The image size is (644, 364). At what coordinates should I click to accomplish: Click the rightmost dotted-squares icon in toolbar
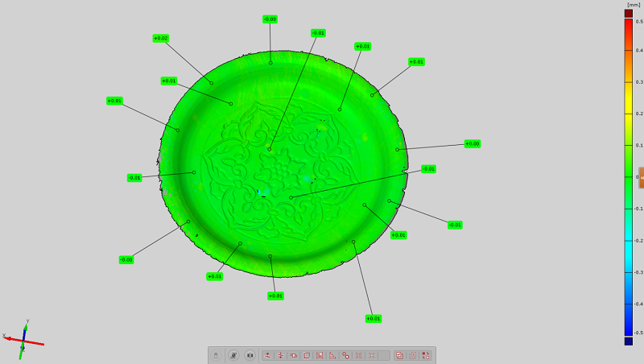(426, 355)
